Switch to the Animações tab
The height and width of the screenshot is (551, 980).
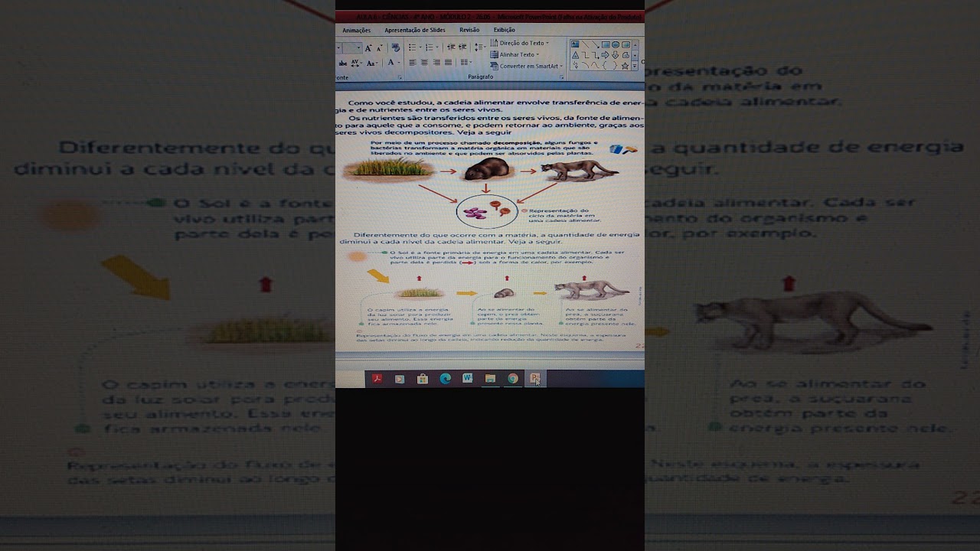coord(356,30)
